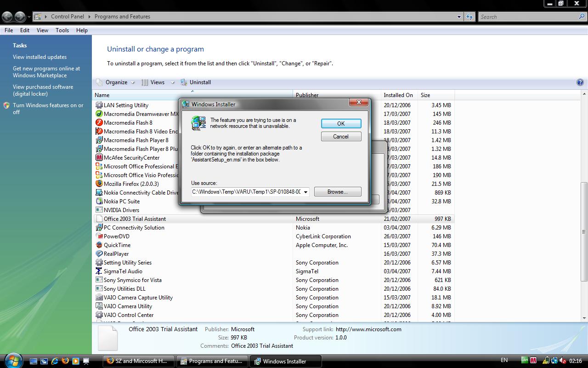Open the Tools menu

point(62,30)
